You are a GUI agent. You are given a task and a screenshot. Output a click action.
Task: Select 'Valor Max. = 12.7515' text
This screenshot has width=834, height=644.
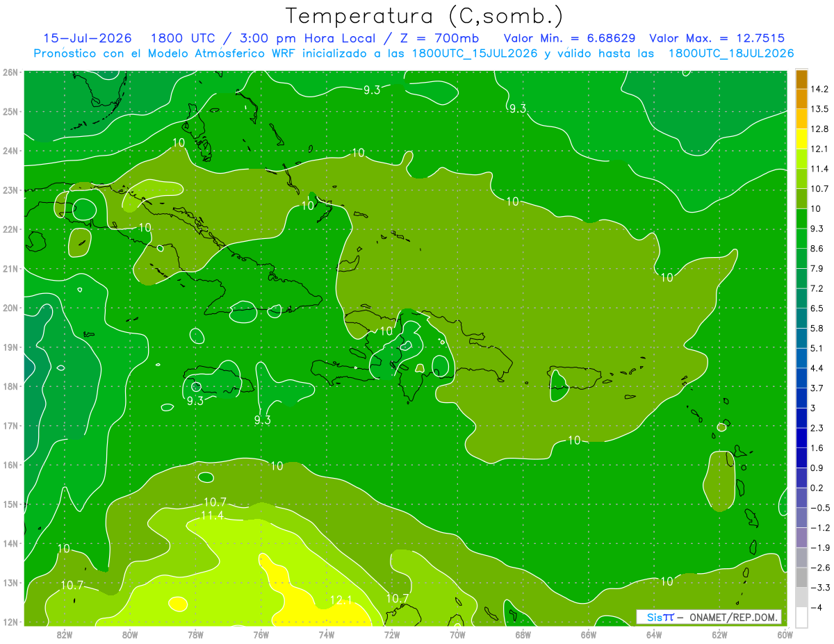point(717,38)
